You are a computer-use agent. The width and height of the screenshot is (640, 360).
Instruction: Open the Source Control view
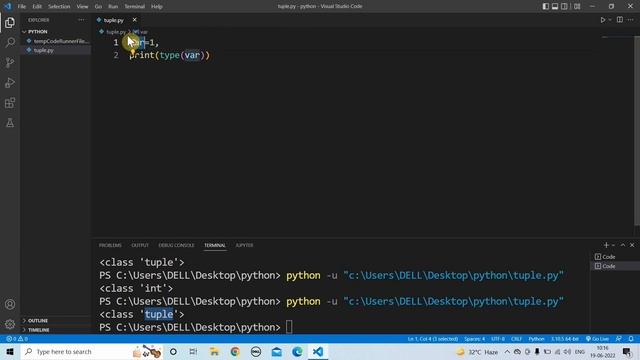pos(10,62)
